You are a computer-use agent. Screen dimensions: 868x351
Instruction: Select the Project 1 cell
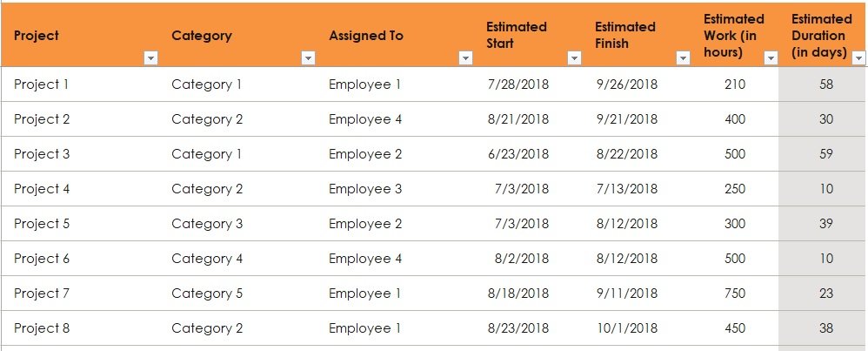pos(80,84)
